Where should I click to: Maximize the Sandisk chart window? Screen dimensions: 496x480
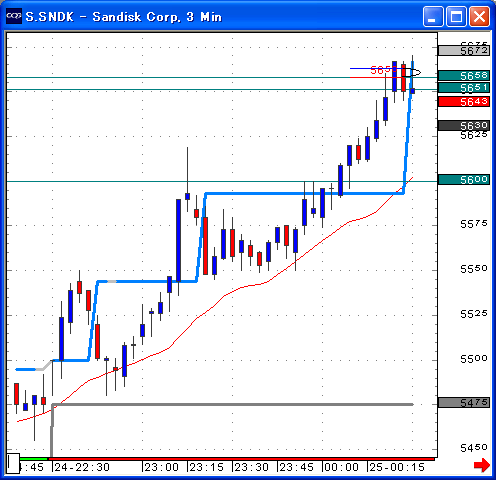point(456,16)
